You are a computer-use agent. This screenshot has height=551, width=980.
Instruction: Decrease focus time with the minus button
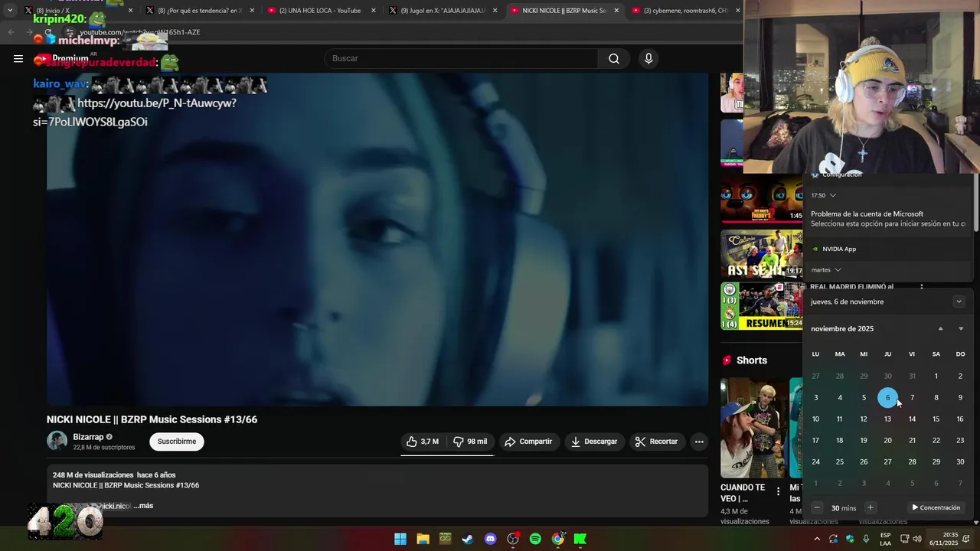(817, 507)
